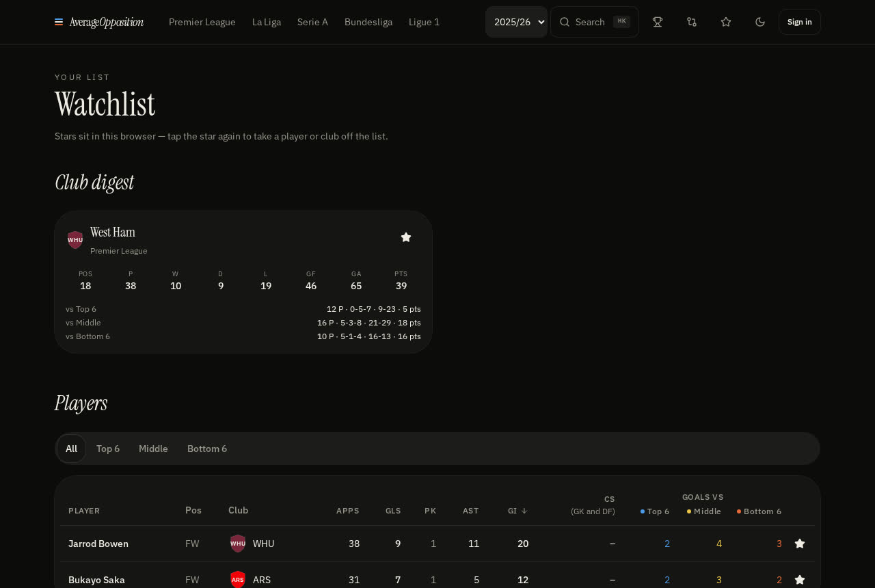This screenshot has width=875, height=588.
Task: Select the Middle filter tab
Action: 153,449
